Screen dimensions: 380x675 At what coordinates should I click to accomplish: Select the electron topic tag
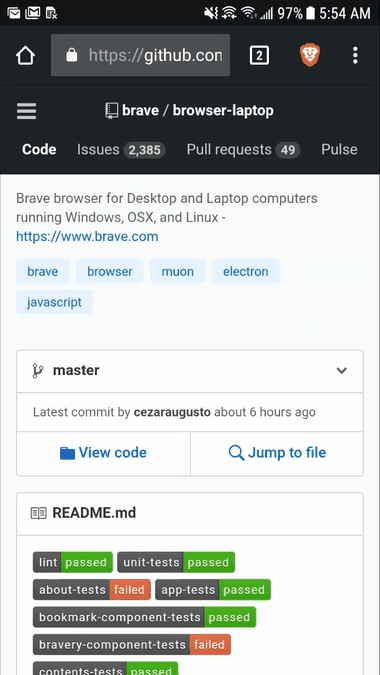(246, 271)
